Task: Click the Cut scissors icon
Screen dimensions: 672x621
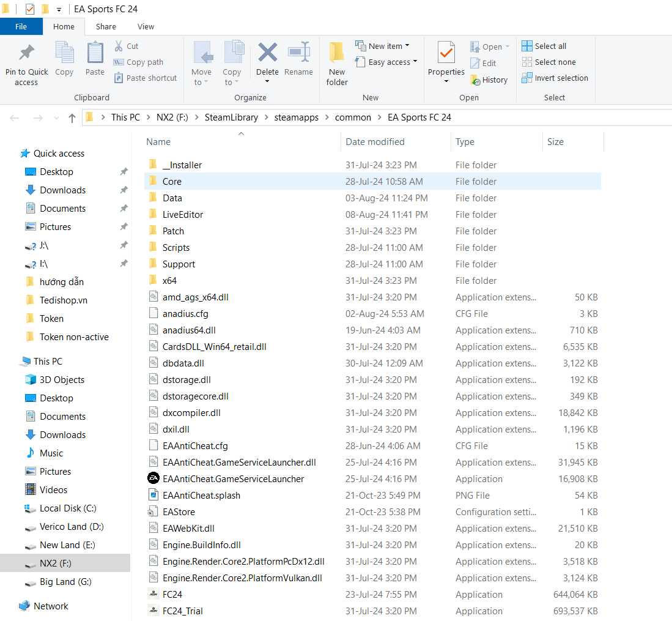Action: 119,46
